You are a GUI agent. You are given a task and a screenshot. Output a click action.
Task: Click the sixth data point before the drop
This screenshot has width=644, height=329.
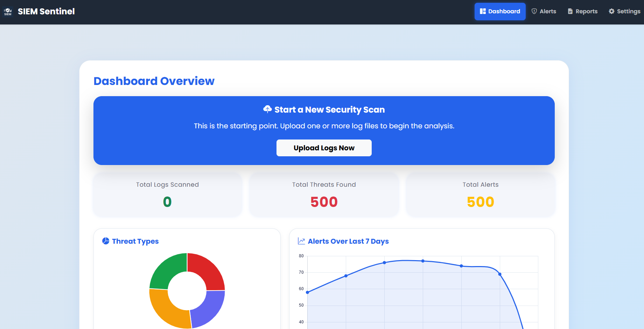[x=500, y=274]
